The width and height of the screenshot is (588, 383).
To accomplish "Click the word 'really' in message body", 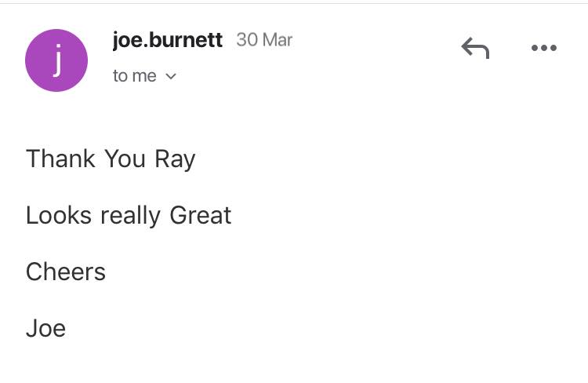I will click(x=130, y=217).
